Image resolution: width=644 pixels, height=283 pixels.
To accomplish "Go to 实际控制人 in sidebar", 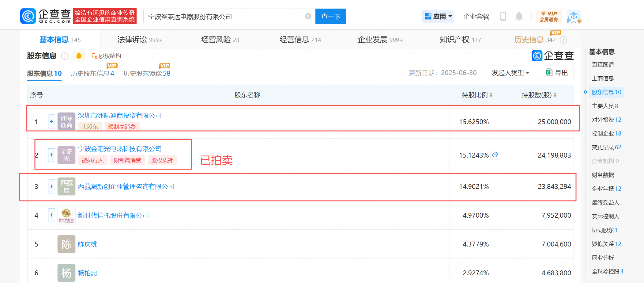I will point(605,216).
